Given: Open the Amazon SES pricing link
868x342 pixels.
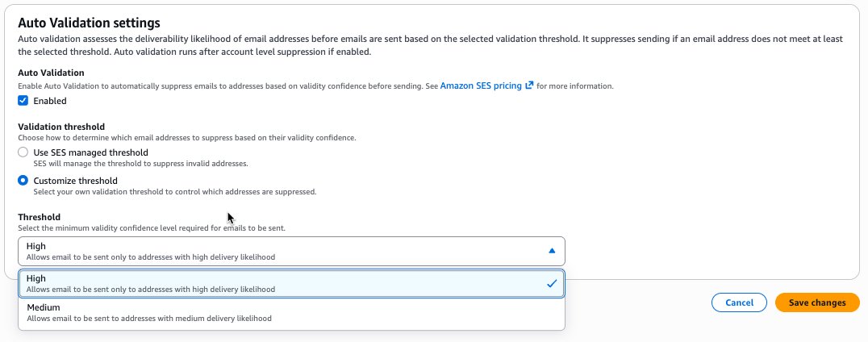Looking at the screenshot, I should [481, 85].
